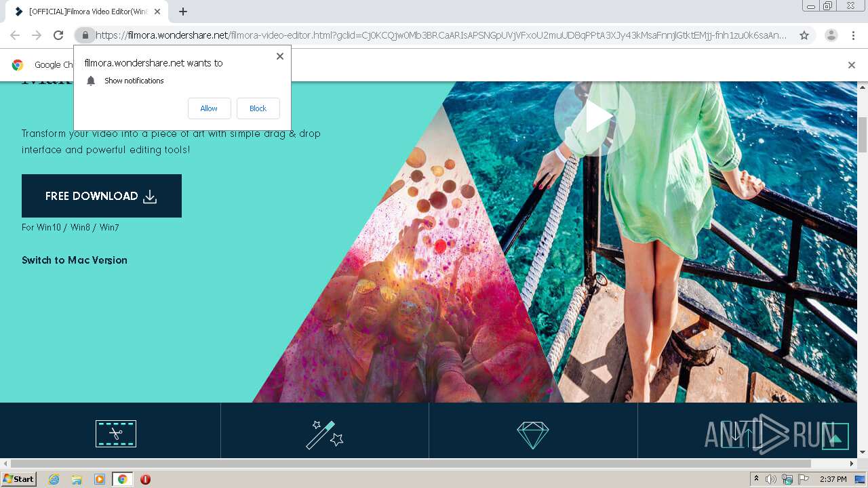868x488 pixels.
Task: Reload the current page
Action: point(58,35)
